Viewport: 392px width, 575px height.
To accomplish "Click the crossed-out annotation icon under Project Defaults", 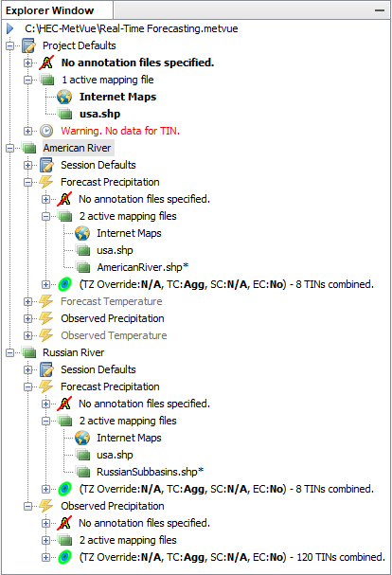I will click(x=46, y=63).
